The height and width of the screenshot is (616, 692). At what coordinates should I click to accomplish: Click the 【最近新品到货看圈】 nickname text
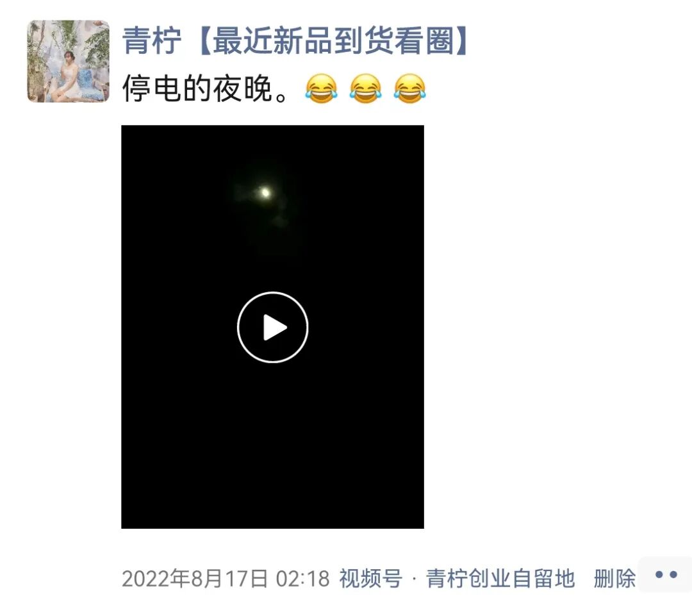click(x=334, y=40)
